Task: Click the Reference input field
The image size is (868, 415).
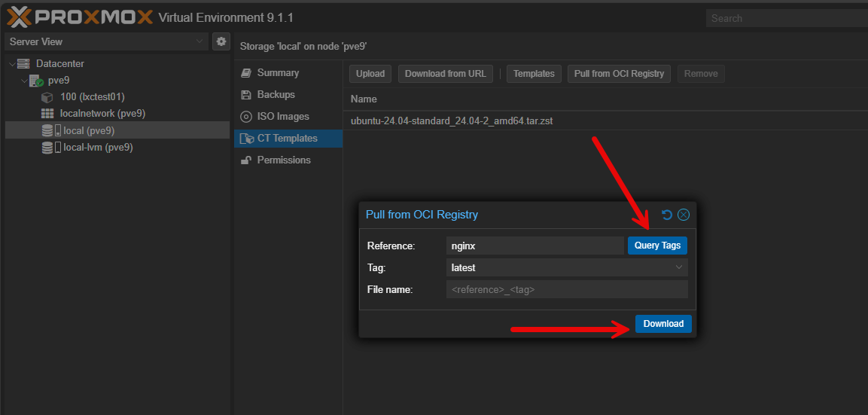Action: tap(535, 246)
